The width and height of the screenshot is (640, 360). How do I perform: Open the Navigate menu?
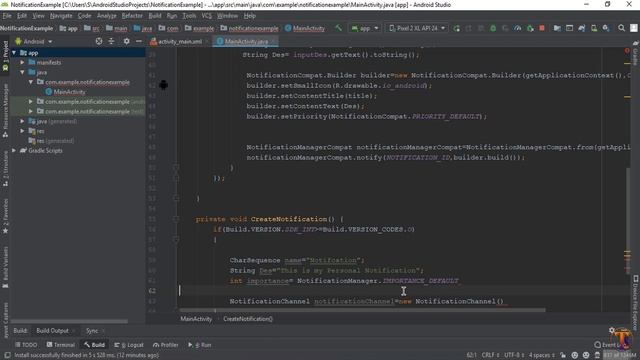coord(61,16)
